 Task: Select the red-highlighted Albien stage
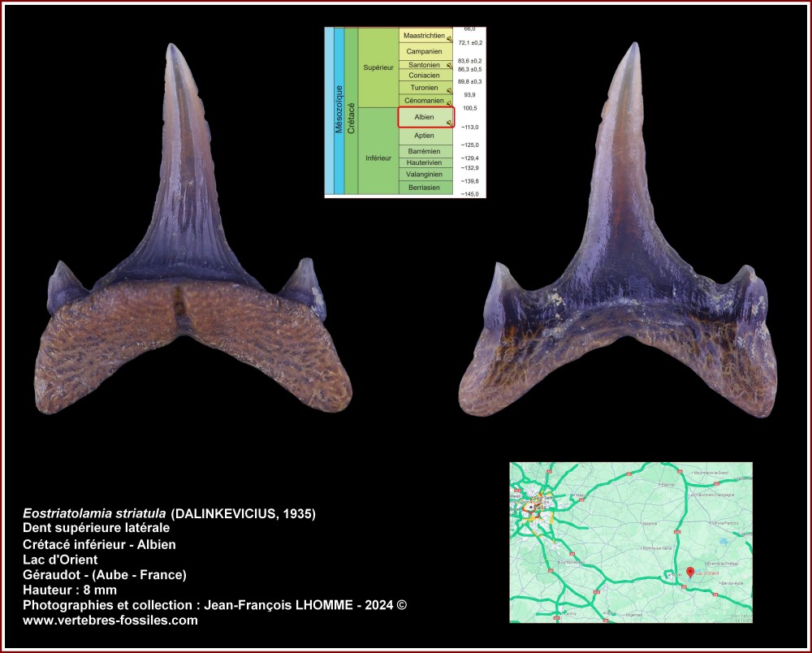pyautogui.click(x=425, y=117)
